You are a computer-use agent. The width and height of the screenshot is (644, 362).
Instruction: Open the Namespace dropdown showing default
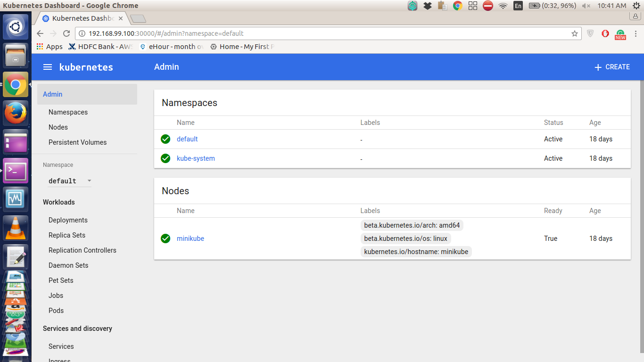[x=70, y=181]
